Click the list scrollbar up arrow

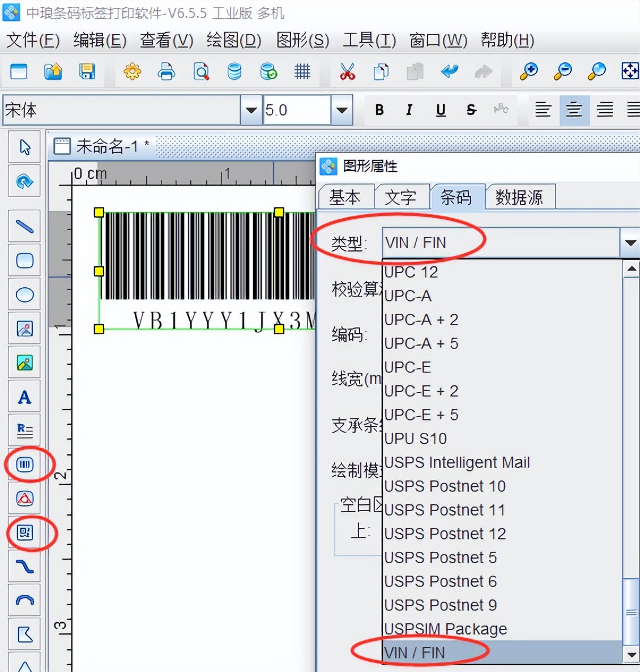coord(632,269)
